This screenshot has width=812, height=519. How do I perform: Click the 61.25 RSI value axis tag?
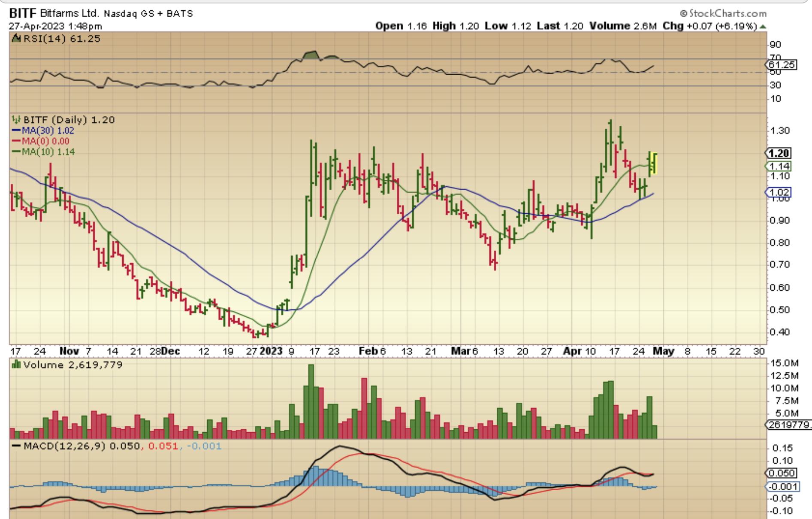pos(782,65)
